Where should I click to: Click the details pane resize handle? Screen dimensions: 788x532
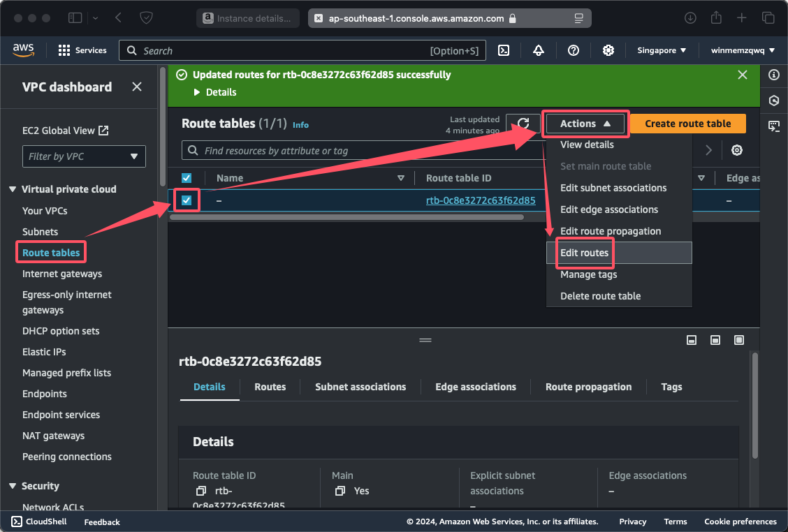[425, 340]
